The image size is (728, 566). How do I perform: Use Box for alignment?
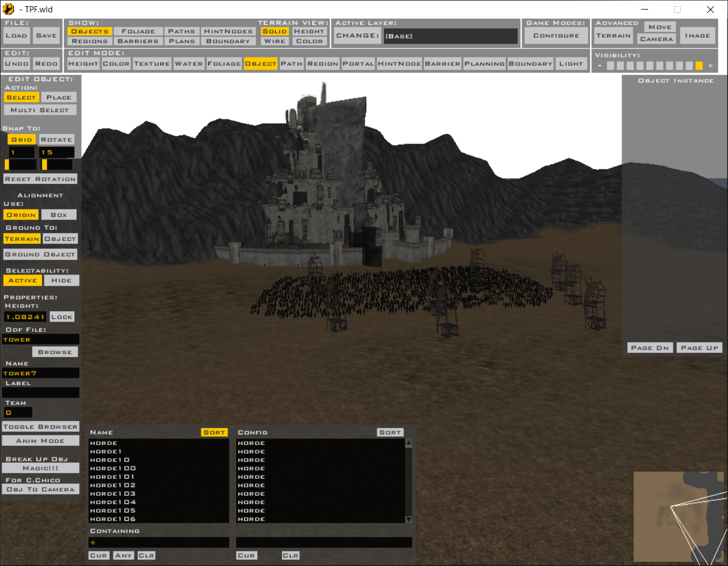click(x=59, y=215)
